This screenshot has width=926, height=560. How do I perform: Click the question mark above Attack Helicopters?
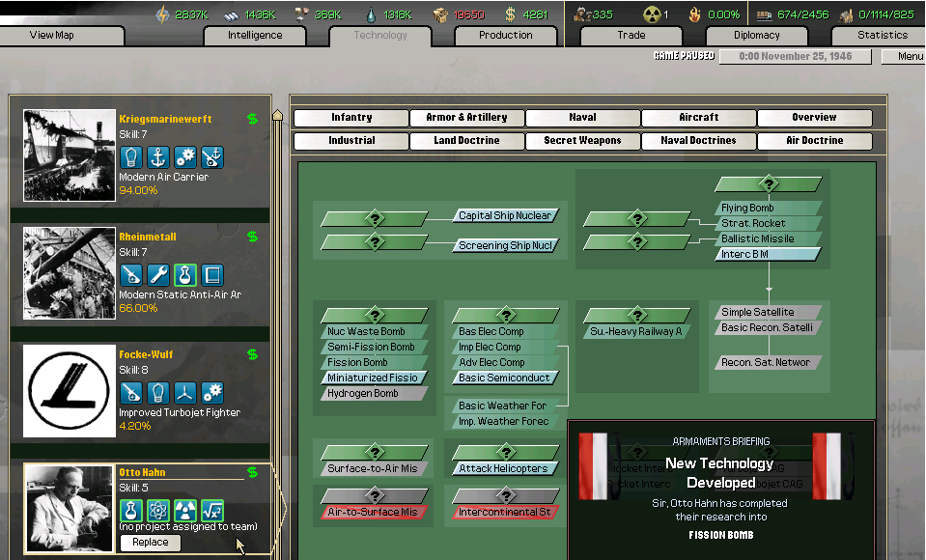coord(505,452)
